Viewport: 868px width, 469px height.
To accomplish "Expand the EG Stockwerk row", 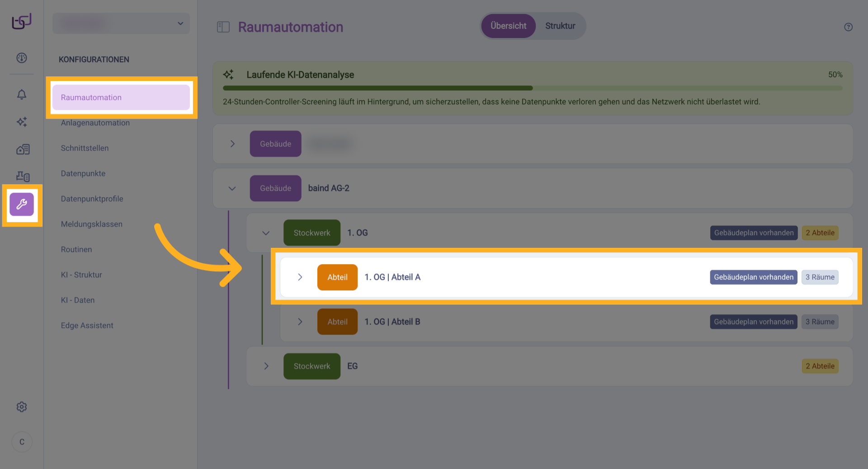I will (266, 366).
